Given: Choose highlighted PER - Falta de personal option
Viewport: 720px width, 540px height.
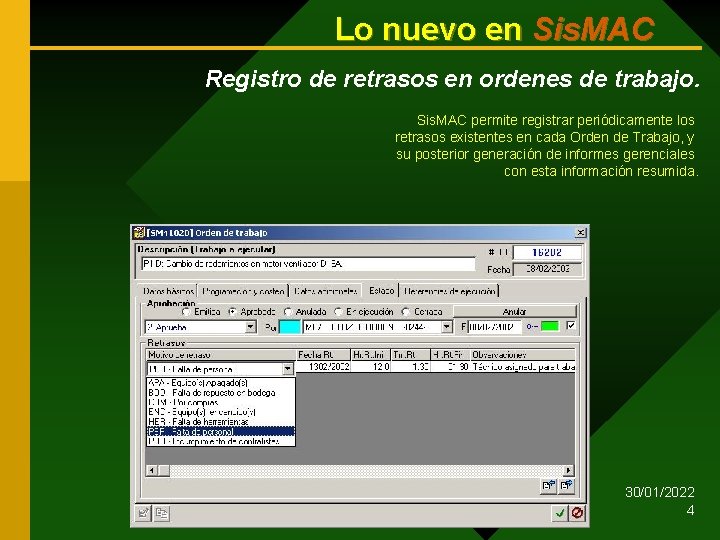Looking at the screenshot, I should click(x=221, y=431).
